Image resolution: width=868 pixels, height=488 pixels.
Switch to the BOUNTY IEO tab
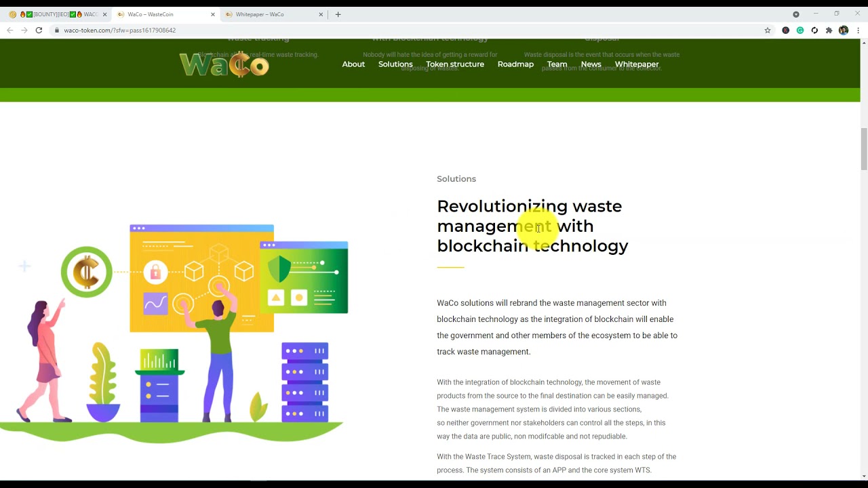click(x=56, y=14)
